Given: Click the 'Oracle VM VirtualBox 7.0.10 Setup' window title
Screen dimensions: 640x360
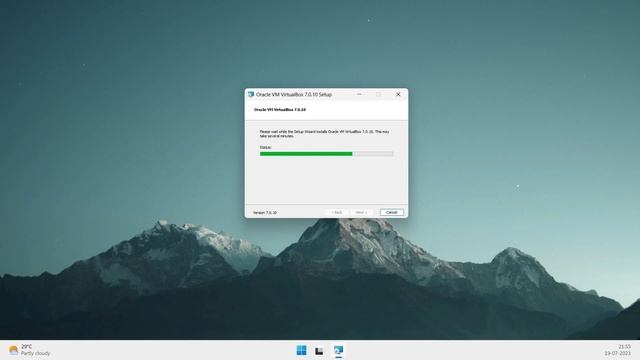Looking at the screenshot, I should 294,94.
